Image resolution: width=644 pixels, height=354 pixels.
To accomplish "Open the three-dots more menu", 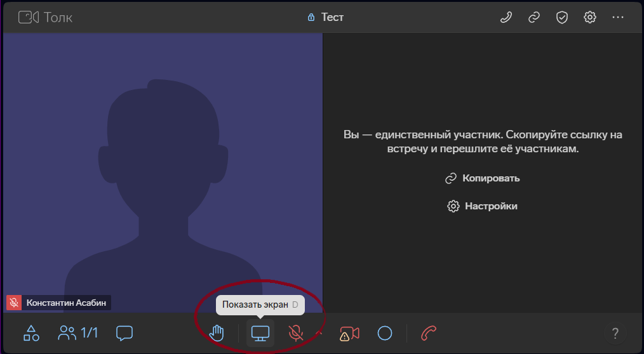I will tap(618, 17).
